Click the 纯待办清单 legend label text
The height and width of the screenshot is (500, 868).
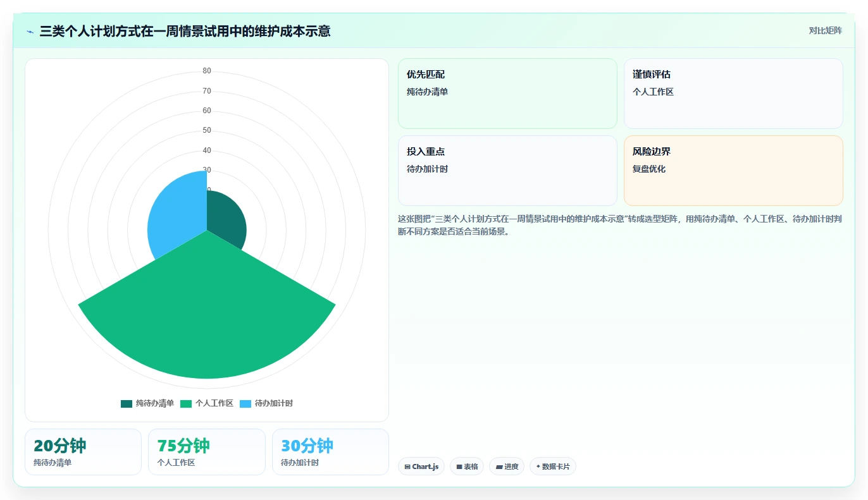pyautogui.click(x=154, y=403)
